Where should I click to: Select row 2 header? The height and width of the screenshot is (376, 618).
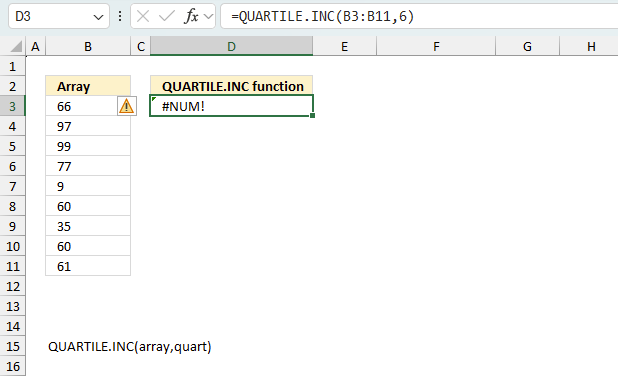pyautogui.click(x=13, y=86)
